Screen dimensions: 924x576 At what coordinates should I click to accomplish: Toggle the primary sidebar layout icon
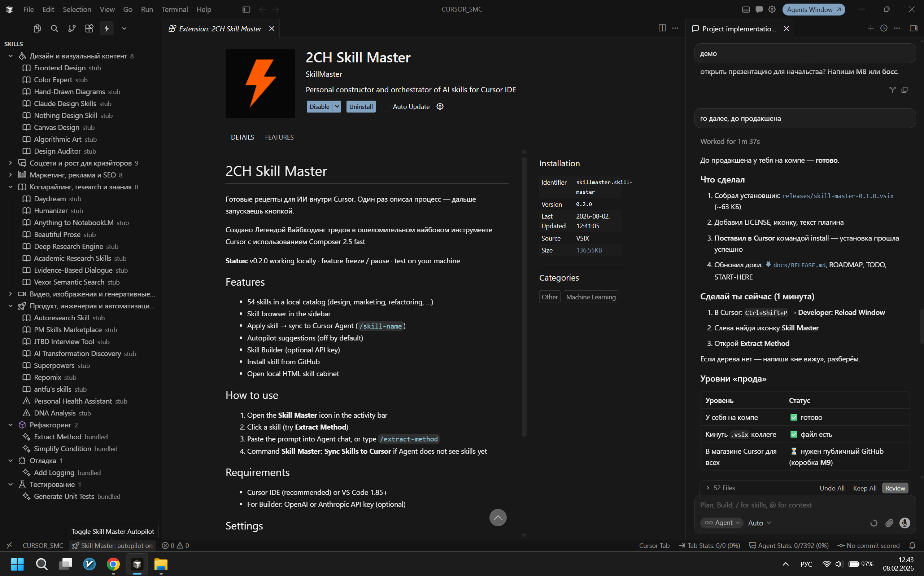[246, 9]
